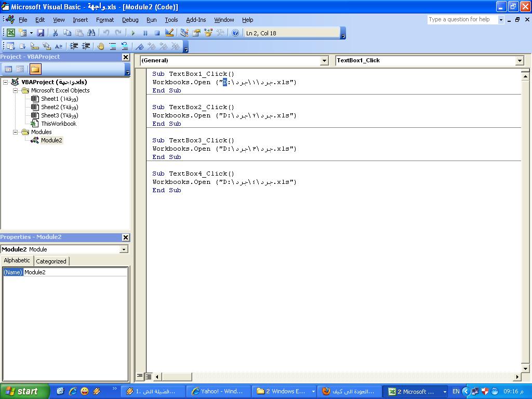Switch to Procedure View
Image resolution: width=532 pixels, height=399 pixels.
[140, 376]
